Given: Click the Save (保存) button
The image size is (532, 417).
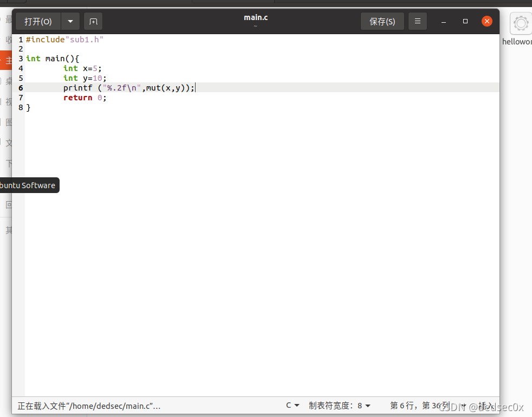Looking at the screenshot, I should 382,21.
